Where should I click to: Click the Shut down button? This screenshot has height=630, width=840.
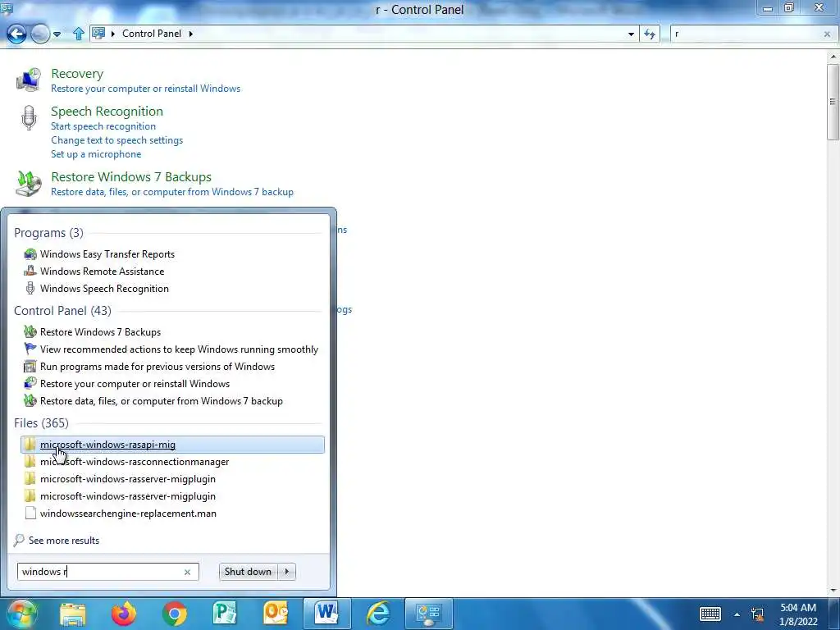[x=248, y=572]
